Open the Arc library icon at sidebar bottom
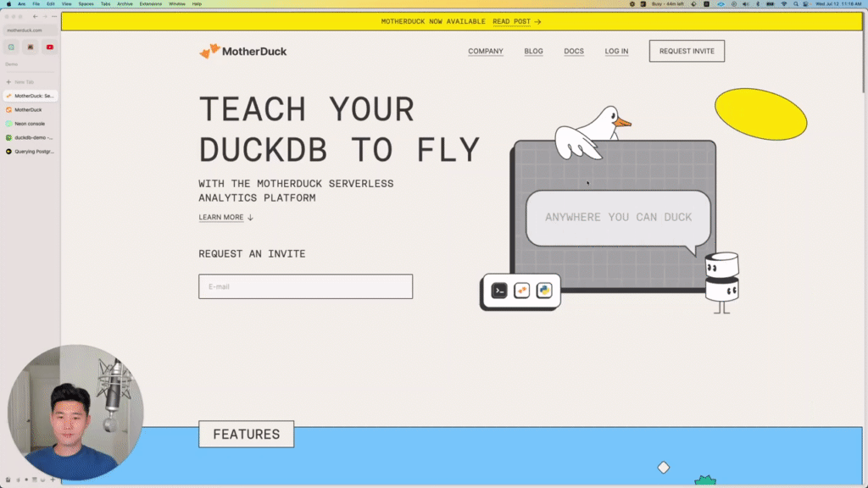This screenshot has height=488, width=868. tap(8, 480)
